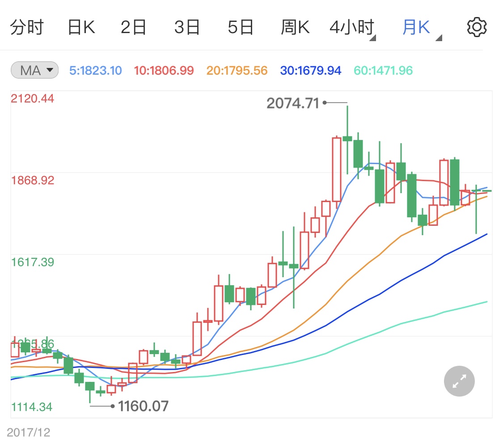Screen dimensions: 503x448
Task: Click the 1160.07 low price label
Action: pos(143,407)
